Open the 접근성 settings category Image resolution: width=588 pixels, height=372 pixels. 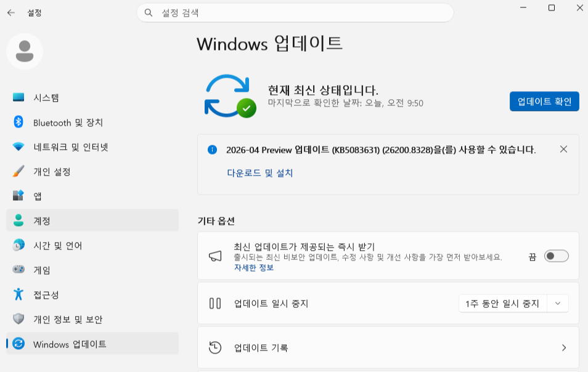point(92,294)
